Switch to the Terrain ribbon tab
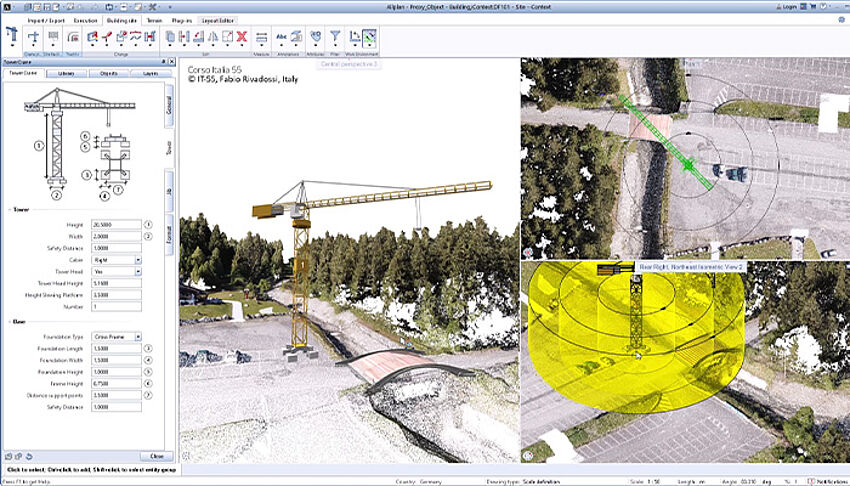The image size is (850, 486). coord(153,19)
